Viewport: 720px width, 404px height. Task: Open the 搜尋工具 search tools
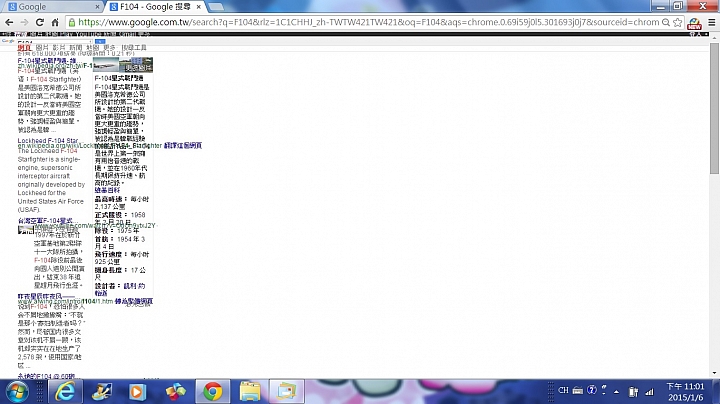(134, 47)
